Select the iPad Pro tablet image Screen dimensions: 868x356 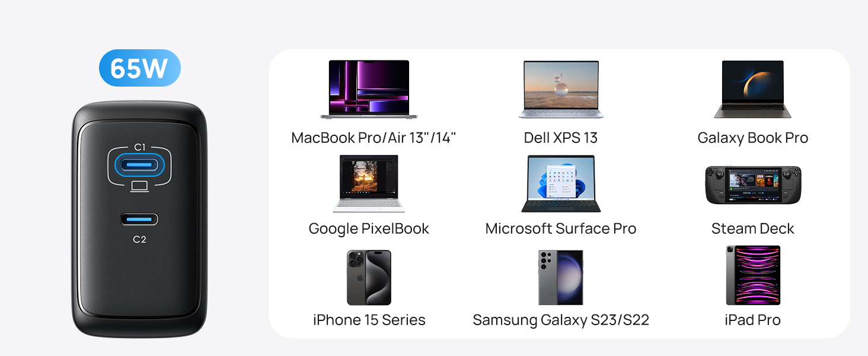753,275
